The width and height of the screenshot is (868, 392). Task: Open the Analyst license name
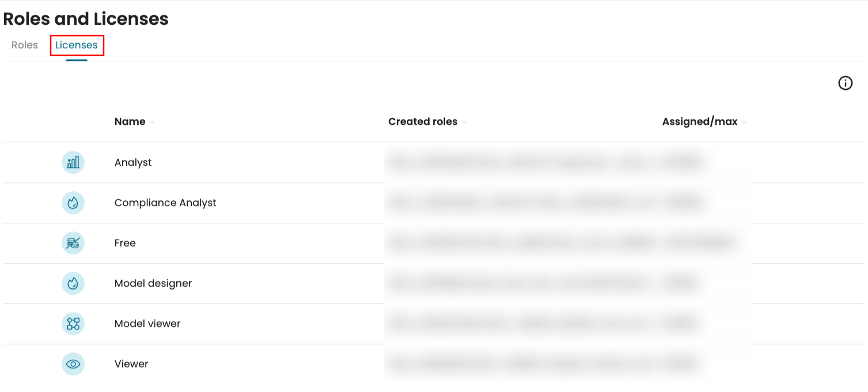tap(133, 162)
